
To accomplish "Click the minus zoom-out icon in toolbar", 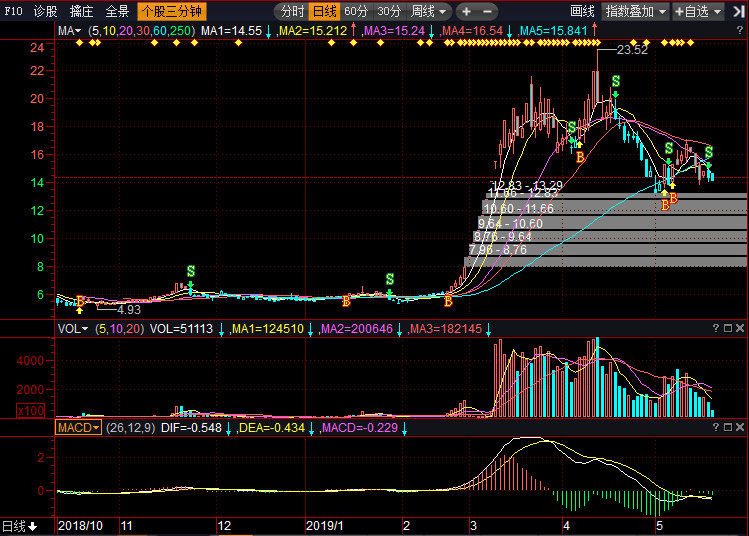I will pyautogui.click(x=492, y=11).
